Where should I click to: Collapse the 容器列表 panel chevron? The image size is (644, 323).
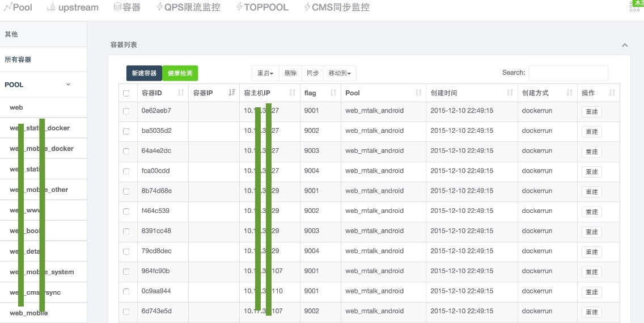point(625,45)
